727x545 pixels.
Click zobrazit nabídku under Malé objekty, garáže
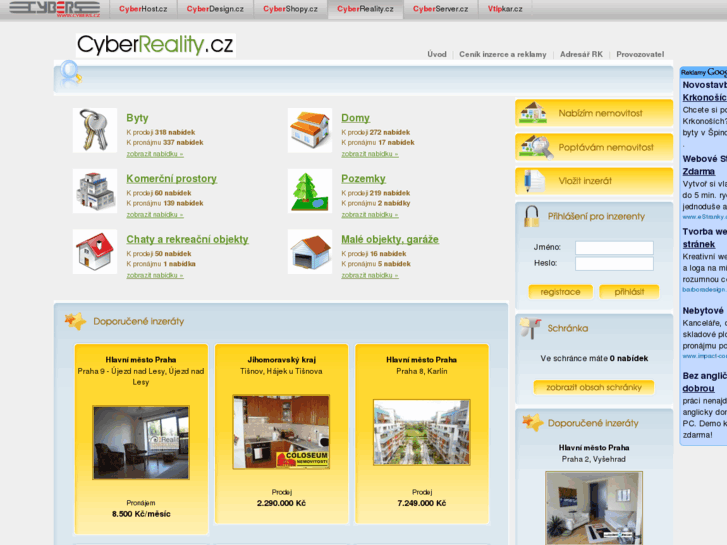370,276
